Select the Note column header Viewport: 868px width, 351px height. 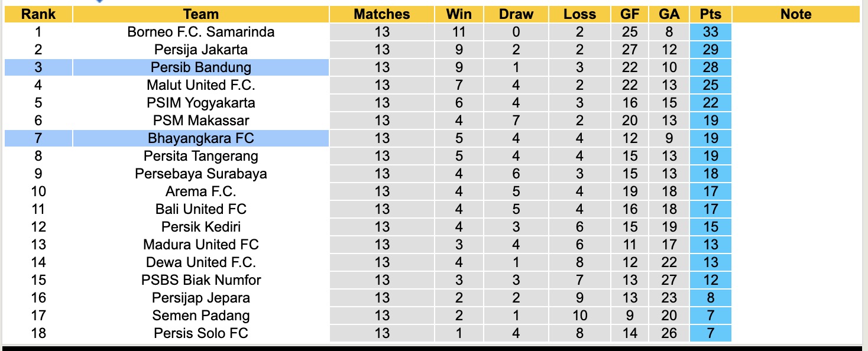pyautogui.click(x=796, y=14)
